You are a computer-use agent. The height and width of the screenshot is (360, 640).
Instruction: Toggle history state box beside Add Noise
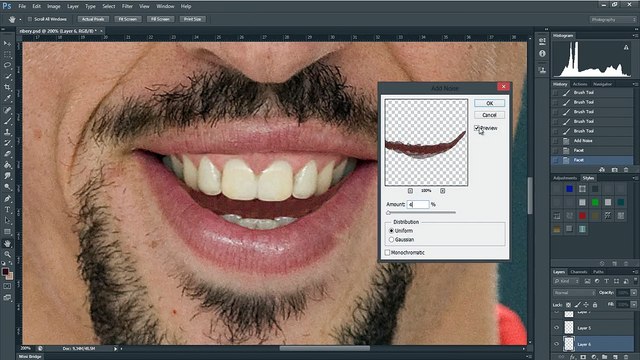coord(555,141)
